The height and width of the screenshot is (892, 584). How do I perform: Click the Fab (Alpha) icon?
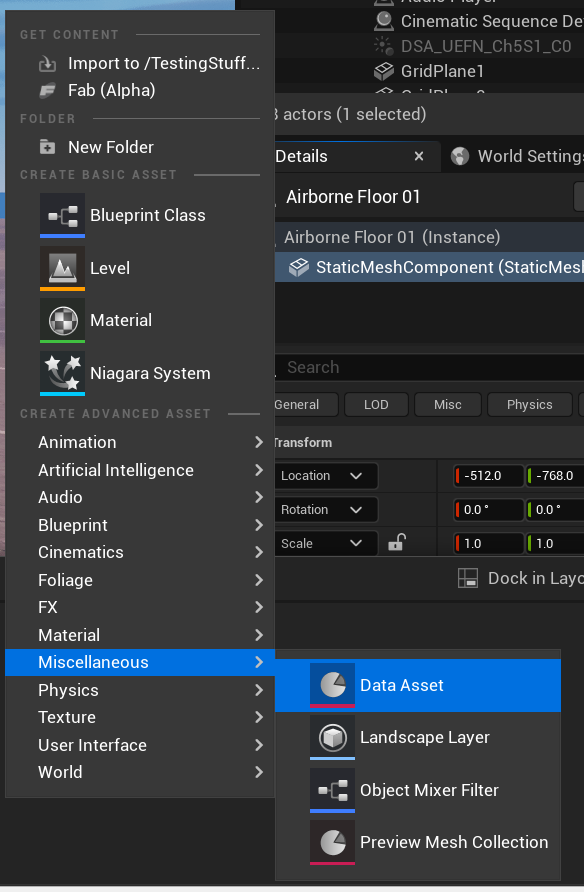(x=47, y=90)
